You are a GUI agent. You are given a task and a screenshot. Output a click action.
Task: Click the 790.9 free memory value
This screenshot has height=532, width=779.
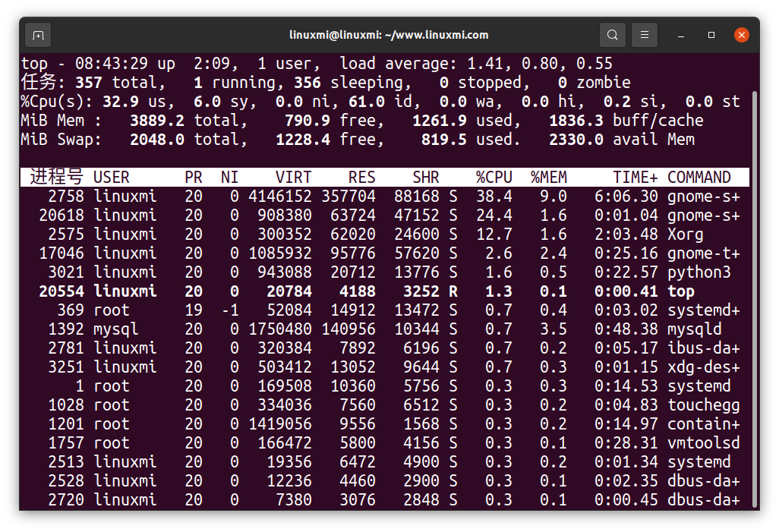click(307, 121)
